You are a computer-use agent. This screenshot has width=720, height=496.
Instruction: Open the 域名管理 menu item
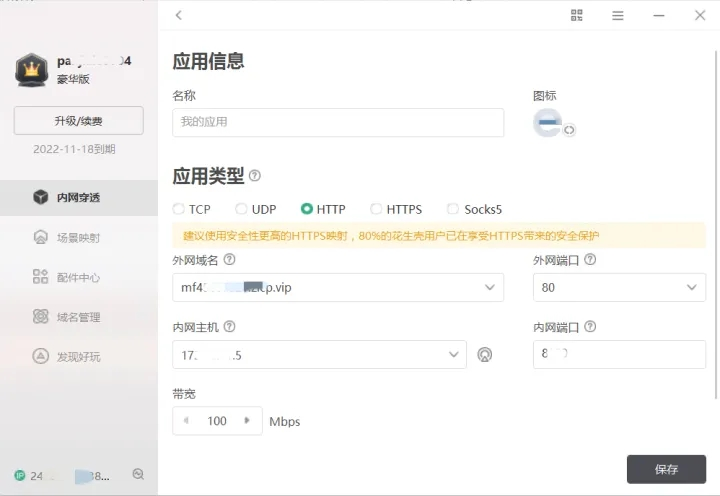[x=79, y=317]
